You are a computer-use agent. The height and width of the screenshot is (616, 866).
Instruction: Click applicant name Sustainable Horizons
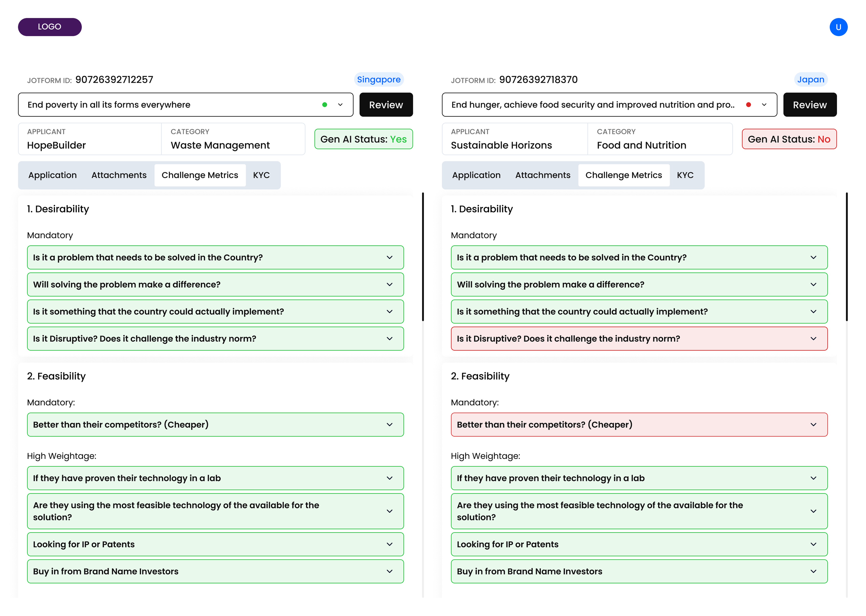click(x=501, y=145)
